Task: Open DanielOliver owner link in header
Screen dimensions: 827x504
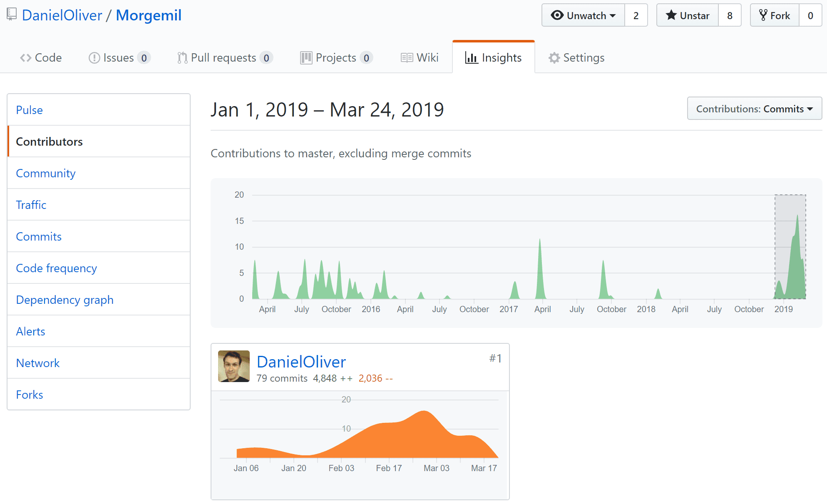Action: 62,15
